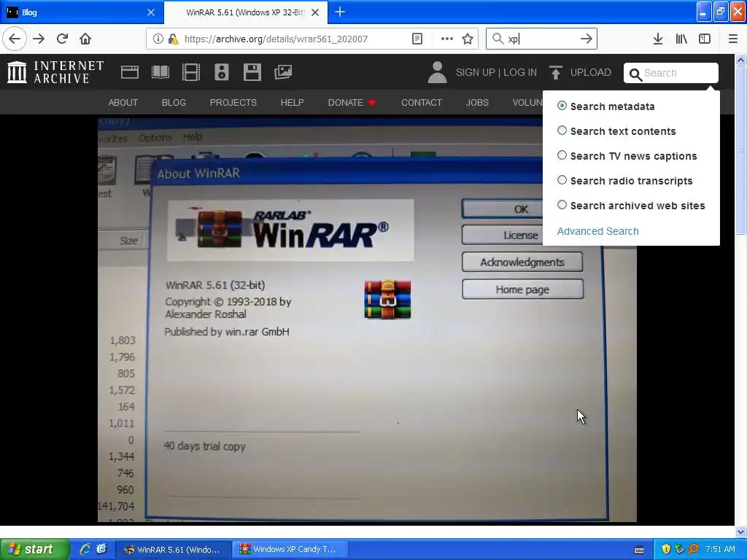Open the Advanced Search link
Screen dimensions: 747x560
pos(598,231)
